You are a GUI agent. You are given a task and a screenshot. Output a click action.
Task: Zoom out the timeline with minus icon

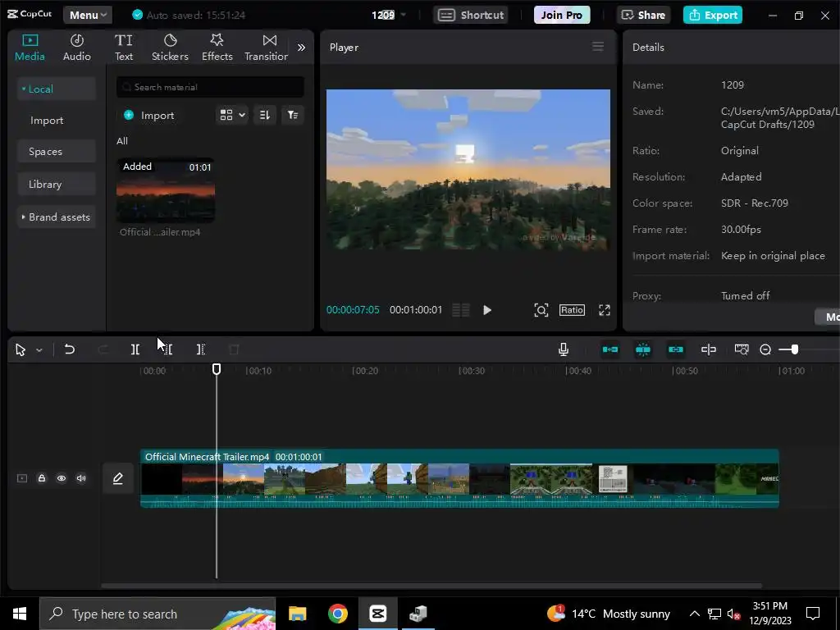765,349
